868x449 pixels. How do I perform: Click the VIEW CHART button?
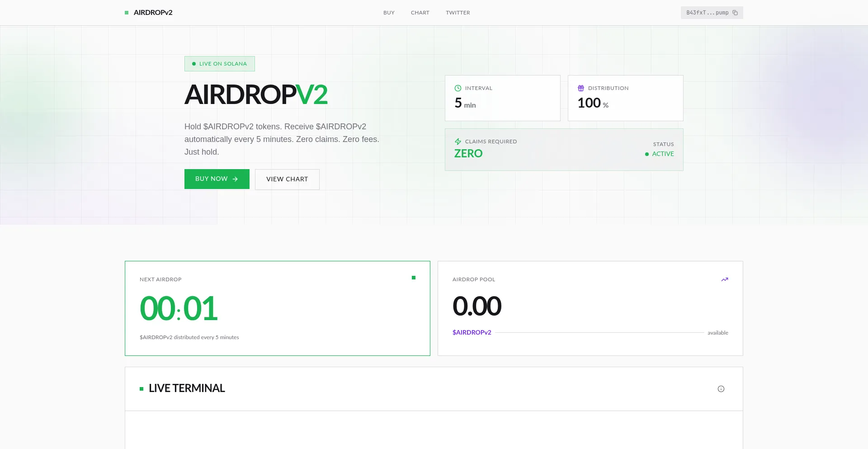tap(287, 179)
